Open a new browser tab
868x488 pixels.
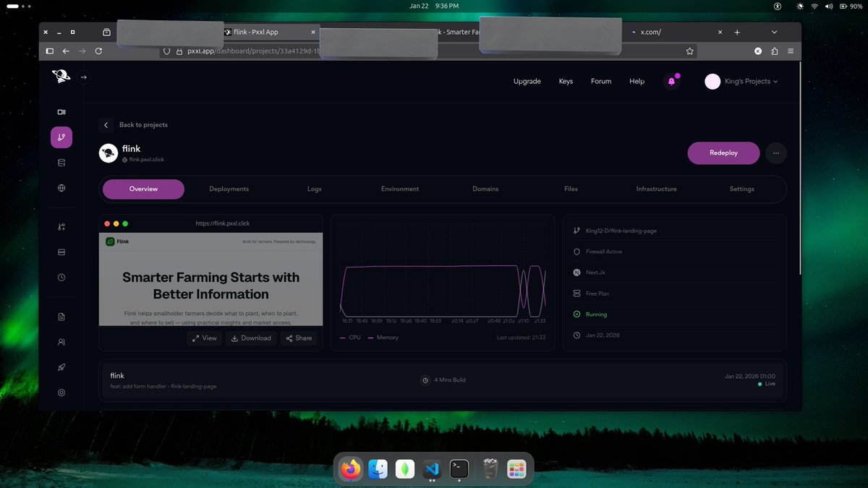coord(737,33)
